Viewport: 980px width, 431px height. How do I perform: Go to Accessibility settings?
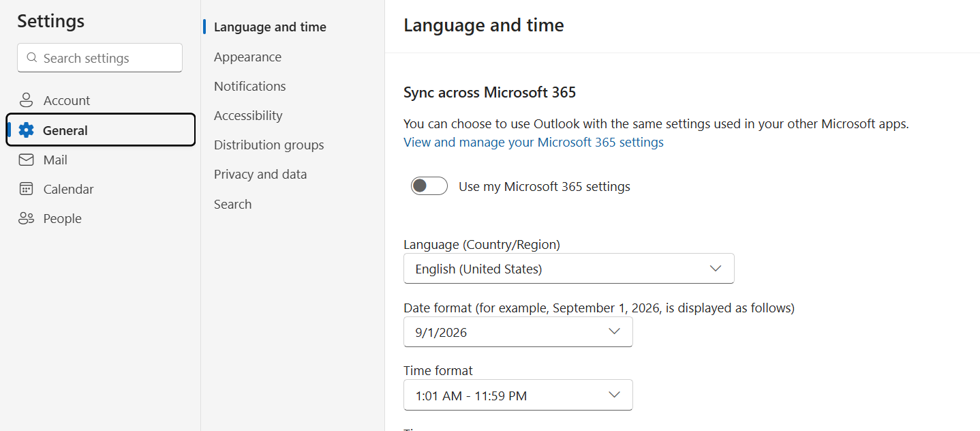248,115
